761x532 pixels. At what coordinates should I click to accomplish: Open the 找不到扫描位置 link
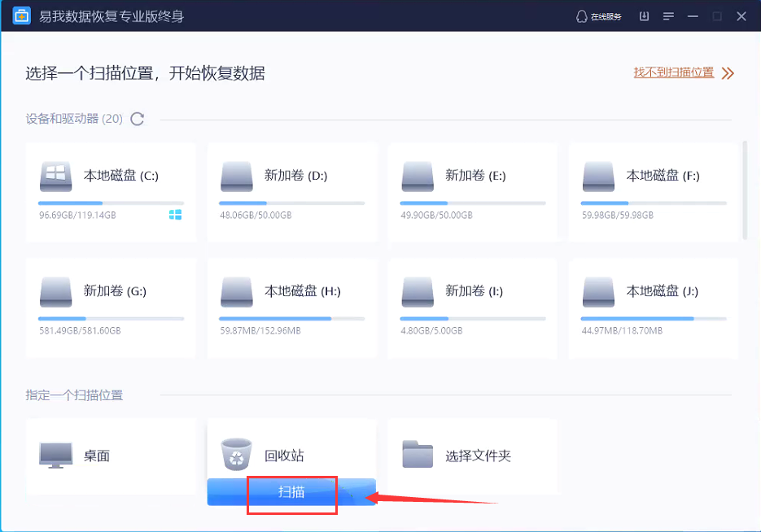[x=674, y=72]
